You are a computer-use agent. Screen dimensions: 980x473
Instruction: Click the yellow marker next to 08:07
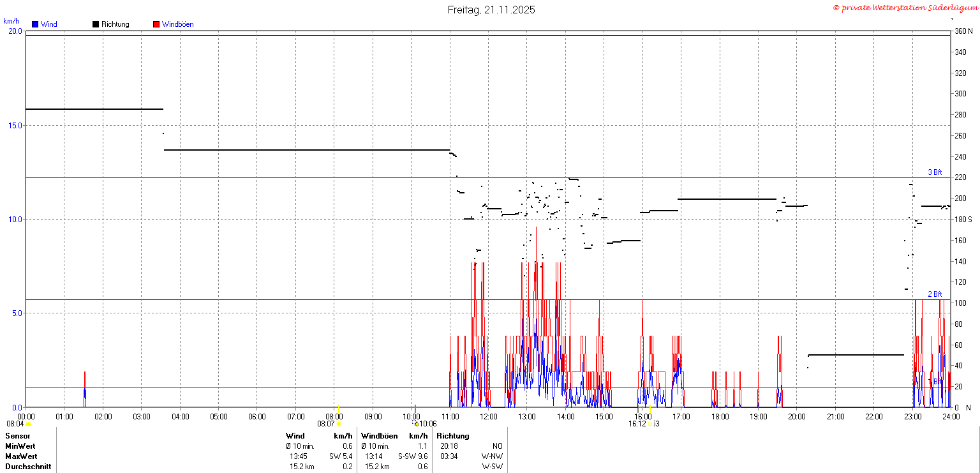tap(339, 424)
